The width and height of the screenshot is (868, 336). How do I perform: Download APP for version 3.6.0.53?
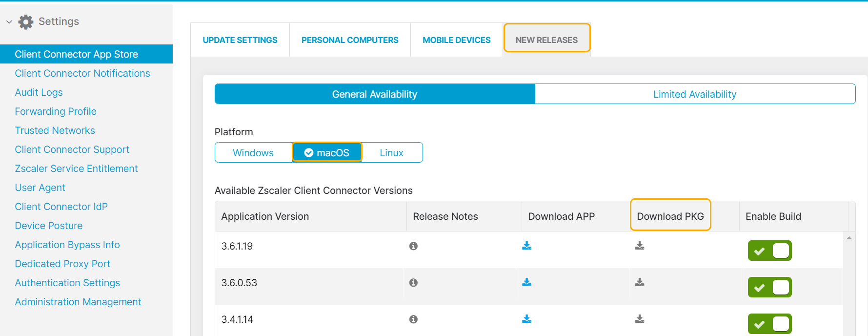(526, 282)
